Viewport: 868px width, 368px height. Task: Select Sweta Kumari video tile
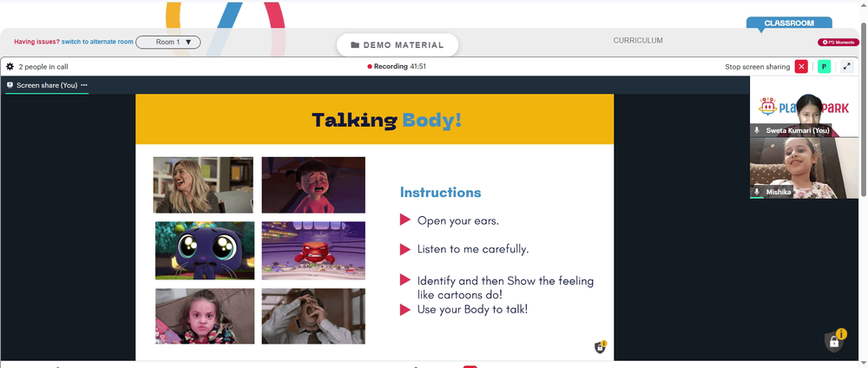coord(805,107)
